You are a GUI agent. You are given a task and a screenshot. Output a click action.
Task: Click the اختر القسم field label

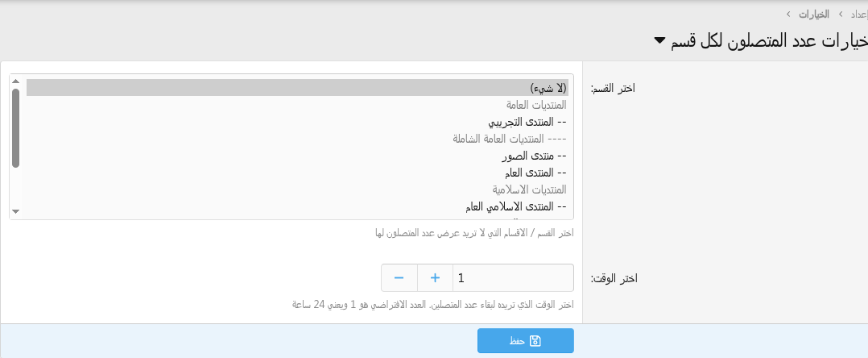tap(614, 87)
